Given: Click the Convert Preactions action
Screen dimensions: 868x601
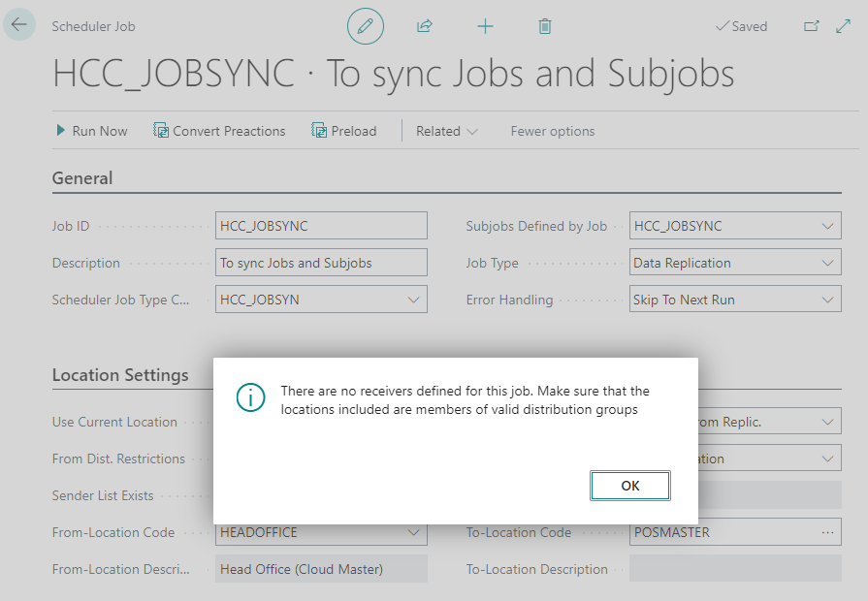Looking at the screenshot, I should coord(219,131).
